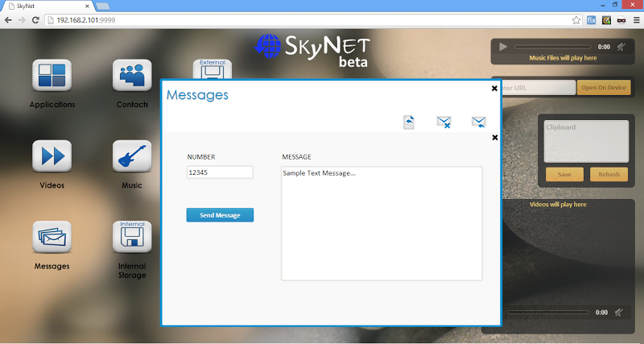Close the Messages dialog
Image resolution: width=644 pixels, height=344 pixels.
coord(494,89)
